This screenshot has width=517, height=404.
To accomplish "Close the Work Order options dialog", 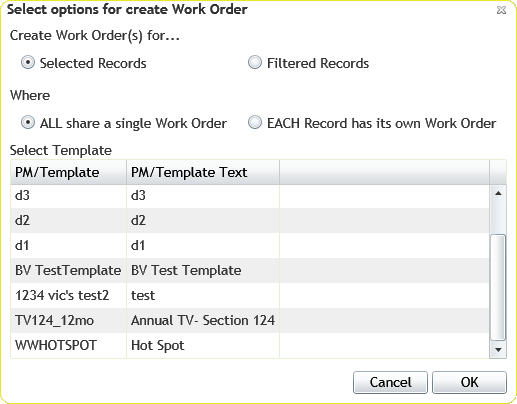I will coord(501,10).
